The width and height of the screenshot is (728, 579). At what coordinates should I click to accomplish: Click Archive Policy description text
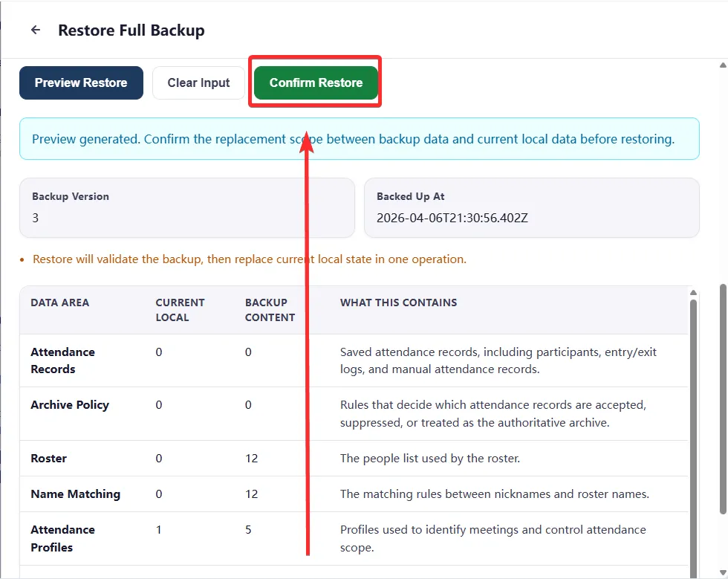[493, 413]
